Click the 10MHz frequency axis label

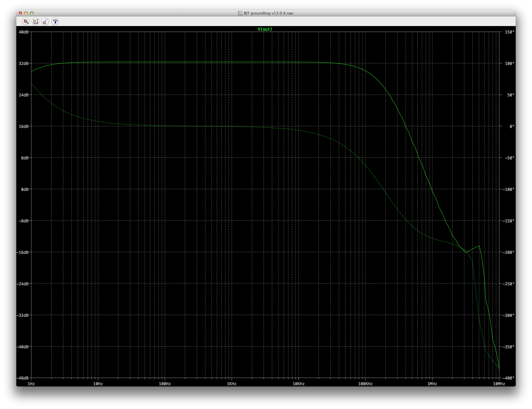[x=499, y=384]
